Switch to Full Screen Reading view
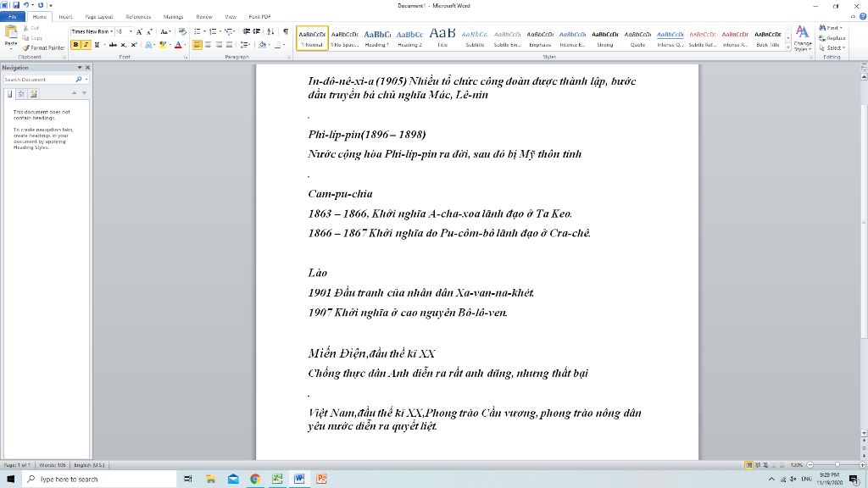Image resolution: width=868 pixels, height=488 pixels. tap(757, 465)
